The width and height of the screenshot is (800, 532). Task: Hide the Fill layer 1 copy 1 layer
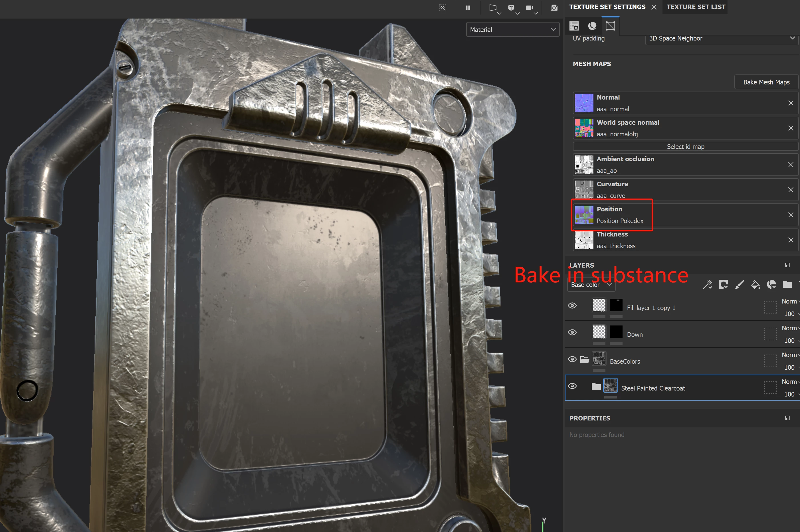point(572,305)
